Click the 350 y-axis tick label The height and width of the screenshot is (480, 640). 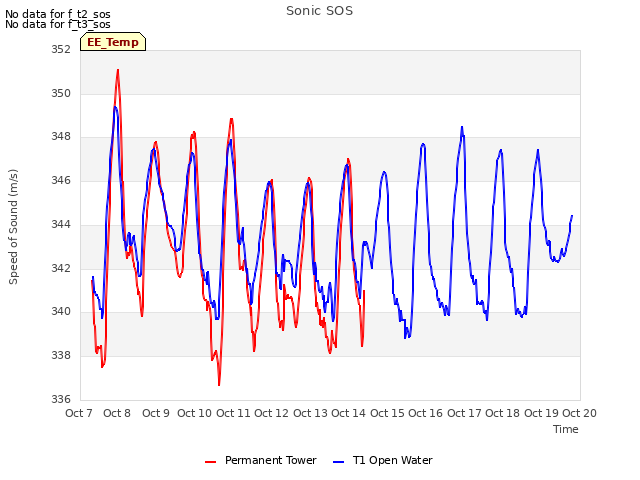click(61, 93)
